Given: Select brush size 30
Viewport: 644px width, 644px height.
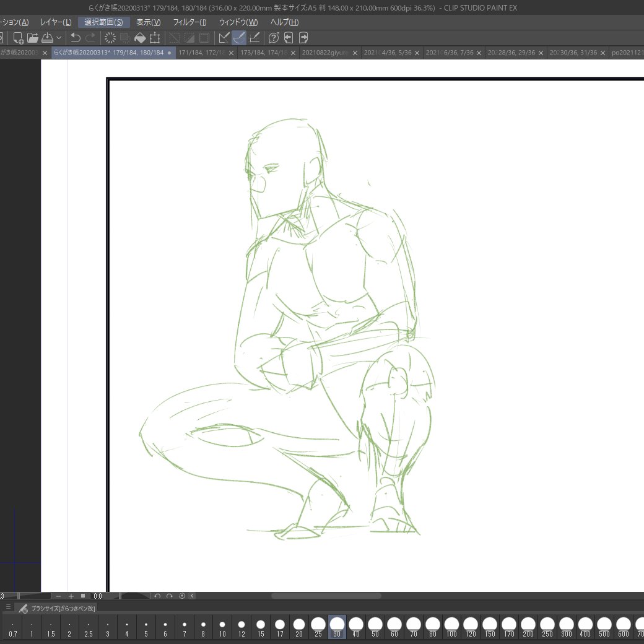Looking at the screenshot, I should click(337, 627).
